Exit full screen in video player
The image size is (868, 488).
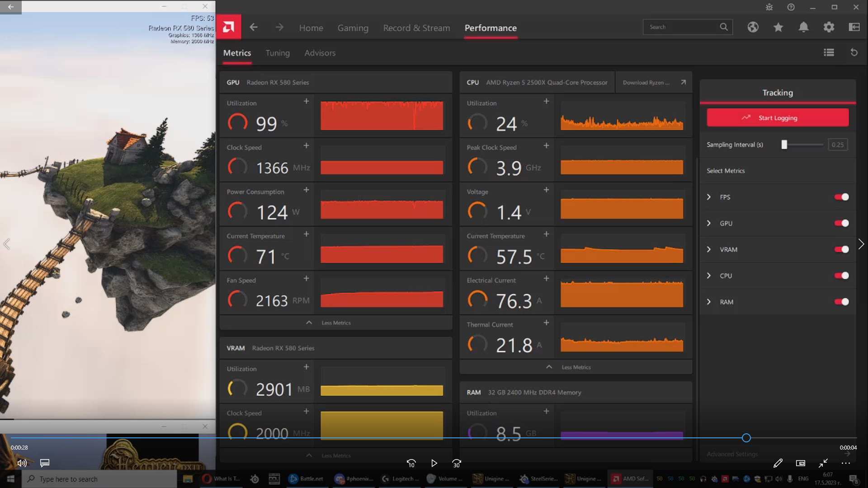click(823, 463)
